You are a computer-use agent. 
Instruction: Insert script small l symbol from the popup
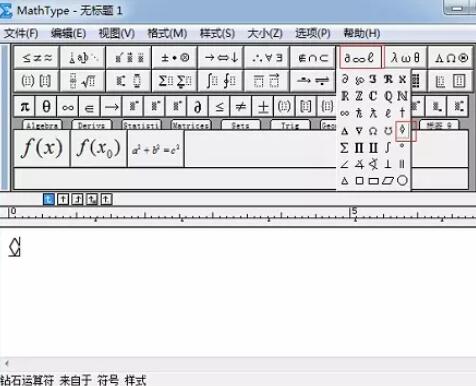[388, 113]
